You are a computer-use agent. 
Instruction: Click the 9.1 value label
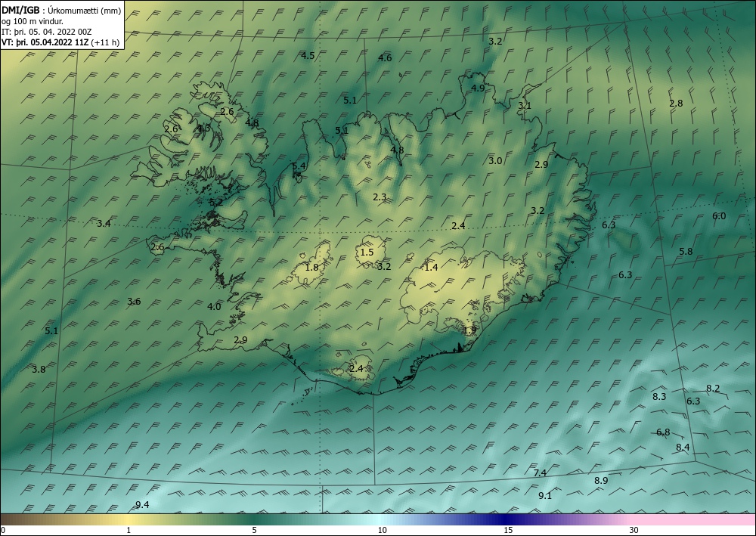click(545, 495)
